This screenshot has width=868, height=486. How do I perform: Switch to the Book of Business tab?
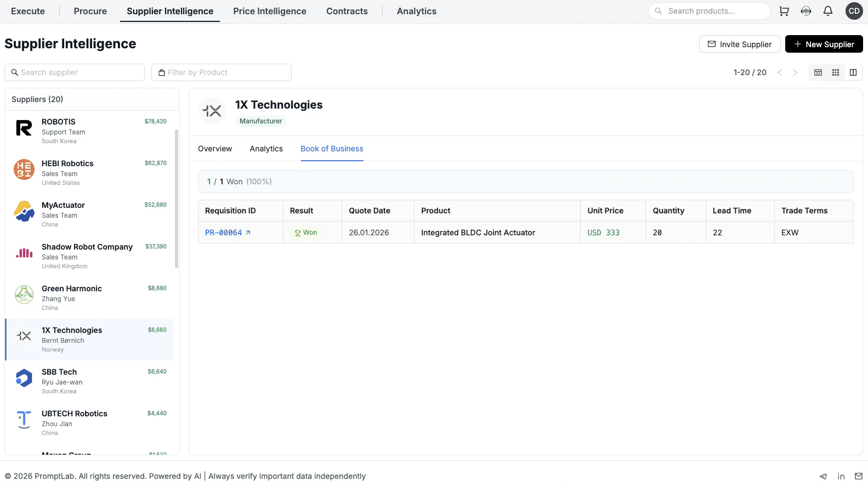332,149
